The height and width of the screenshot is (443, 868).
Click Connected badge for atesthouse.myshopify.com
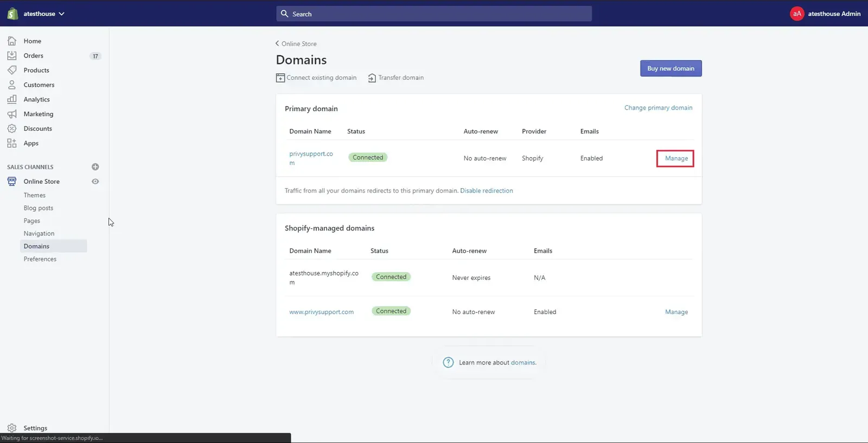point(391,277)
